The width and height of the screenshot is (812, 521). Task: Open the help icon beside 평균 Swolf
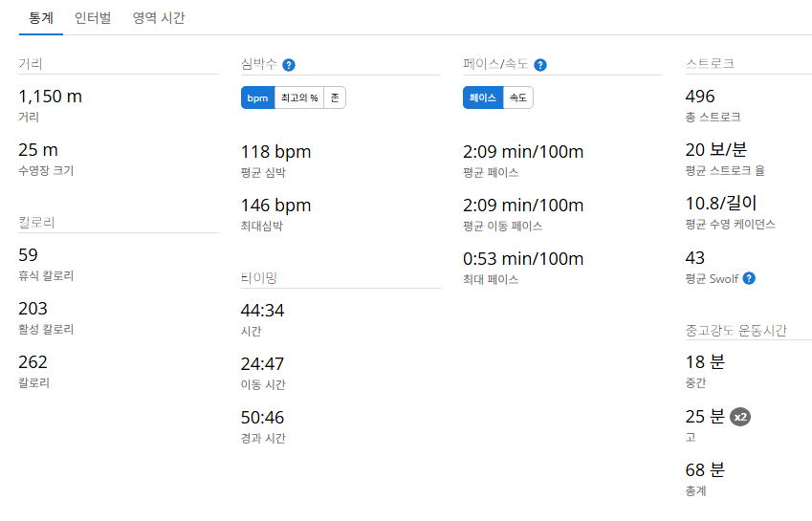click(749, 278)
